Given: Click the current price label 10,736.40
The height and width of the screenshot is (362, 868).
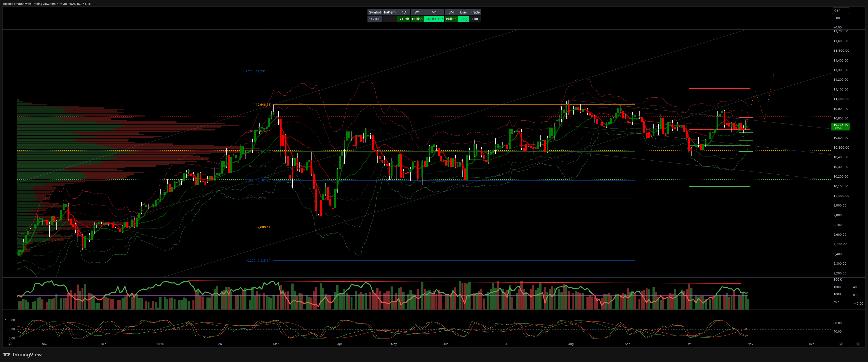Looking at the screenshot, I should pyautogui.click(x=841, y=125).
